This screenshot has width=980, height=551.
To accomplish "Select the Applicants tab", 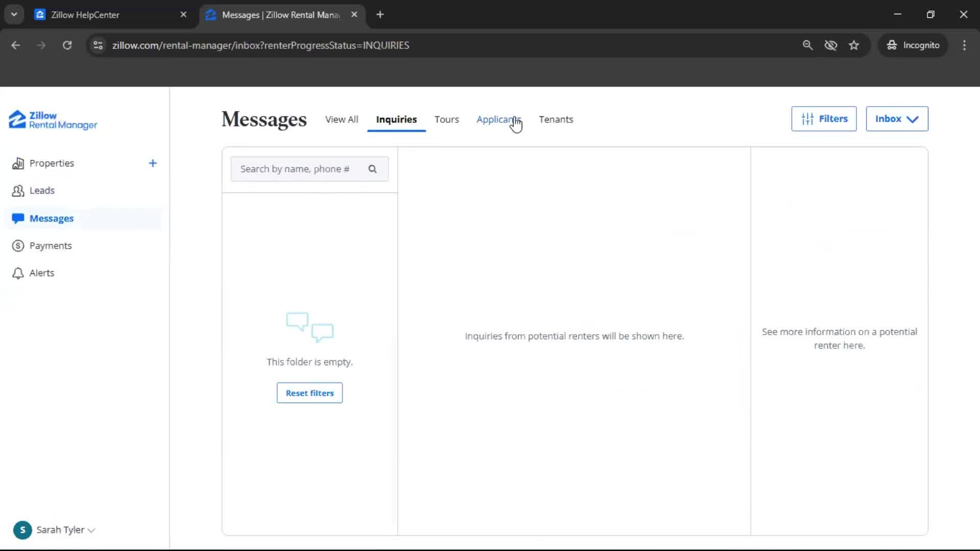I will click(498, 119).
